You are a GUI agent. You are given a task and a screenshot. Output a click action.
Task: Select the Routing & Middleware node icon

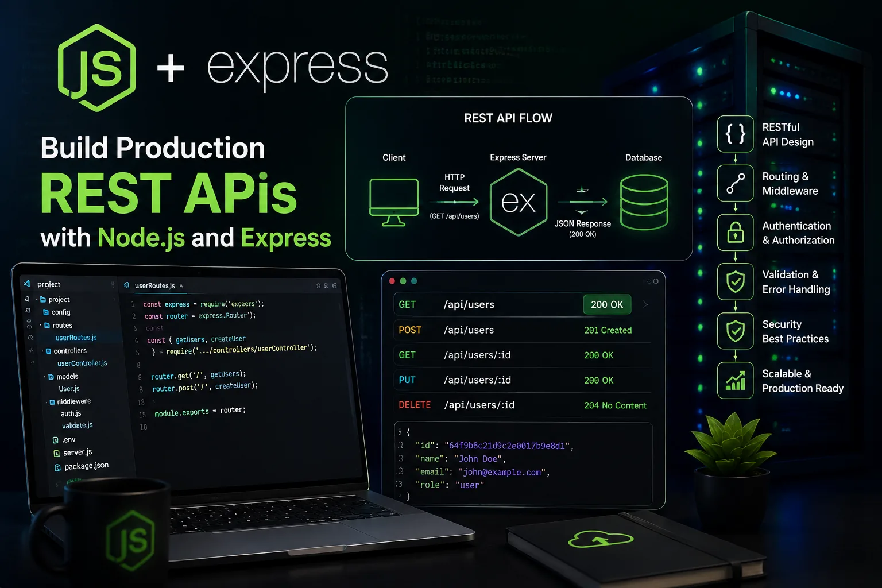pyautogui.click(x=736, y=183)
